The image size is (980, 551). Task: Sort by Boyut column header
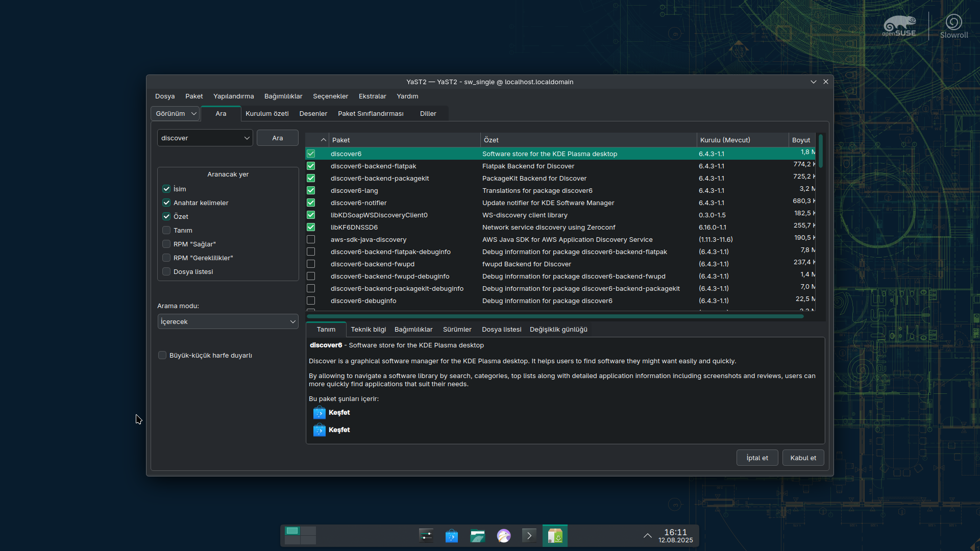point(802,140)
